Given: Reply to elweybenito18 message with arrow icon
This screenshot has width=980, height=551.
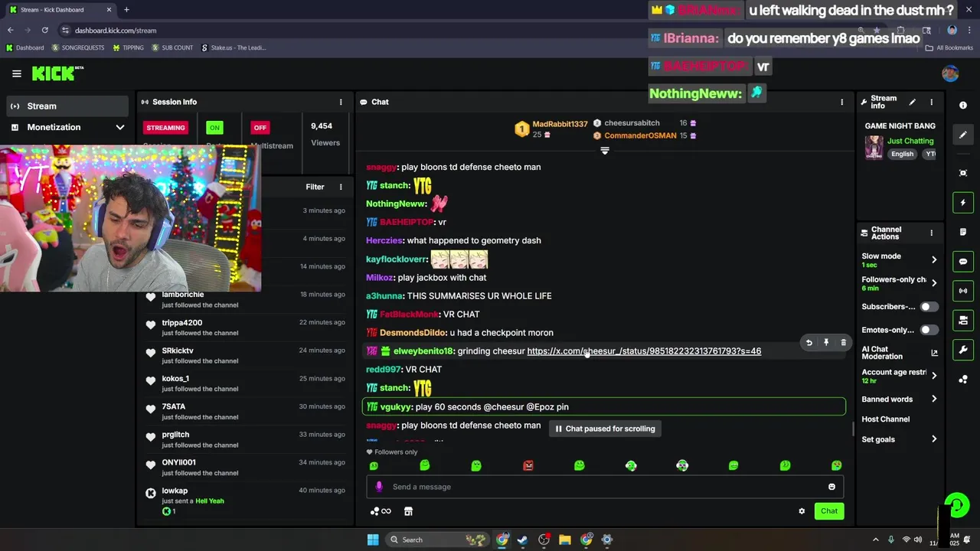Looking at the screenshot, I should [x=808, y=343].
